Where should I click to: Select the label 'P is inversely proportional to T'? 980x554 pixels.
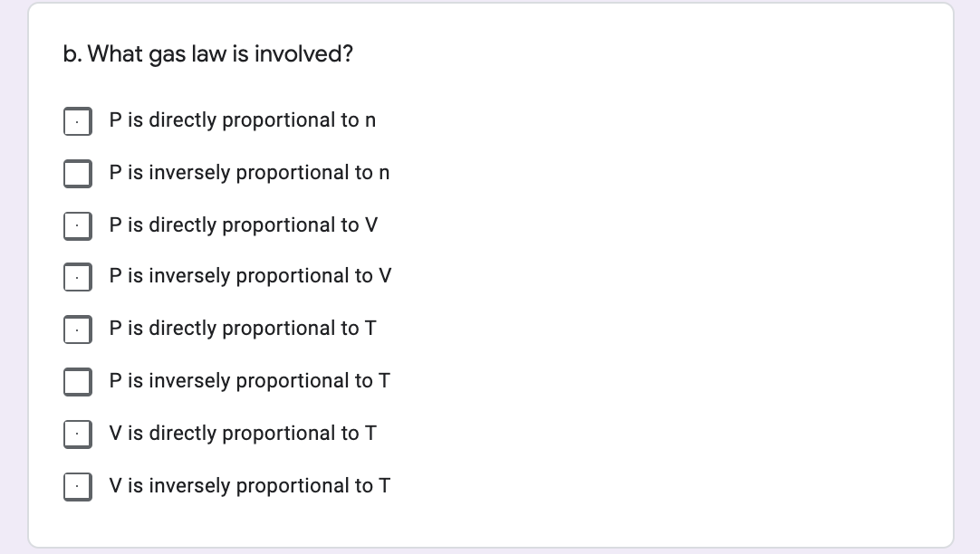[249, 381]
